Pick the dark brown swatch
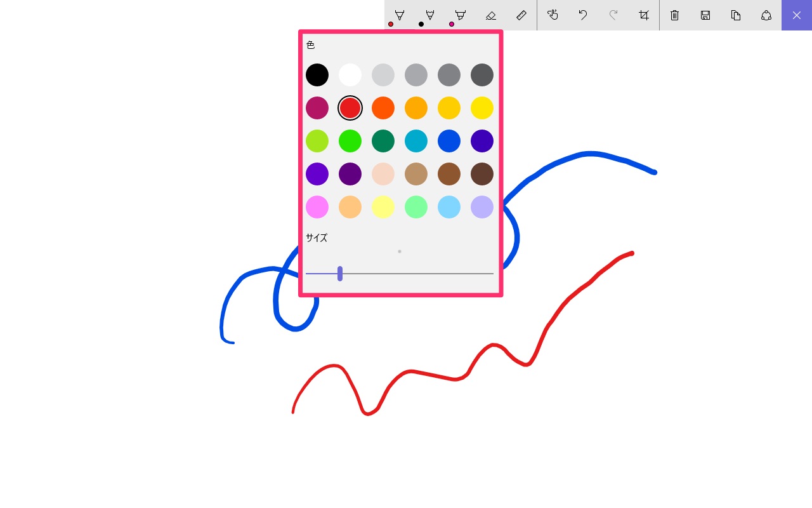This screenshot has width=812, height=508. [x=482, y=174]
